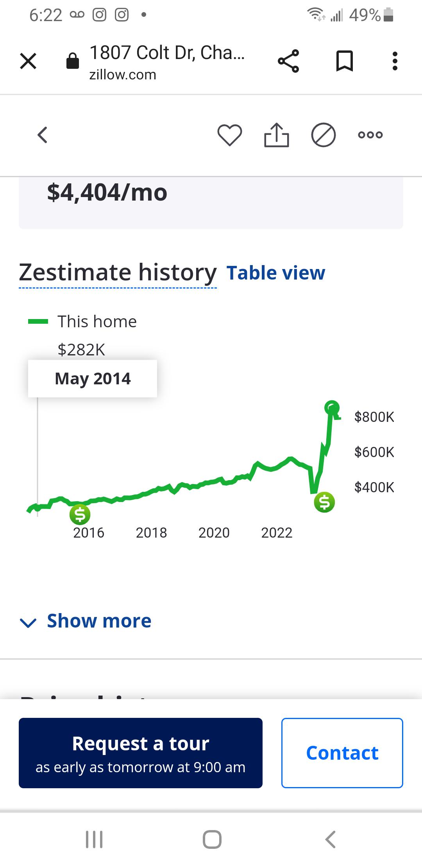This screenshot has width=422, height=868.
Task: Tap the Zillow share listing icon
Action: (x=276, y=135)
